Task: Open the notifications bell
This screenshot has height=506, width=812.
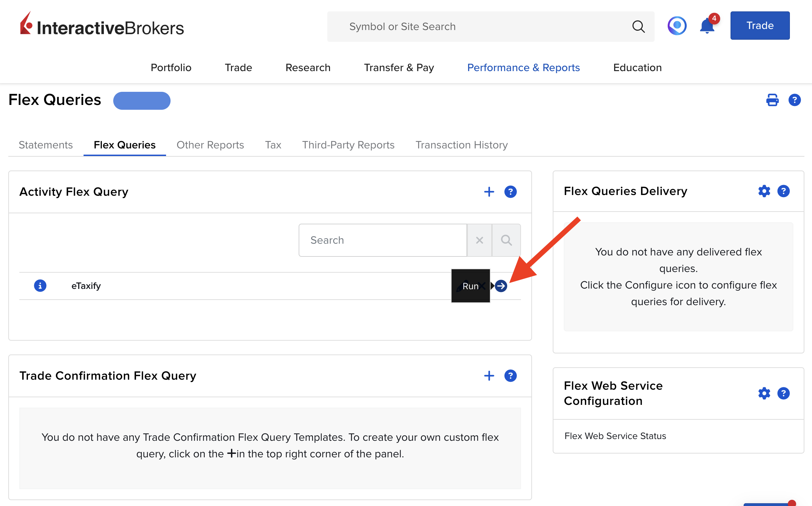Action: click(x=707, y=26)
